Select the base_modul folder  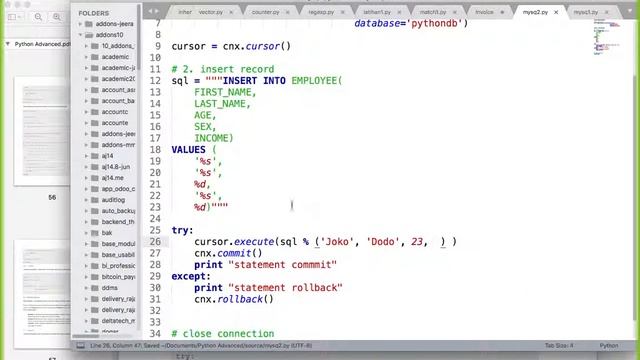pyautogui.click(x=118, y=244)
